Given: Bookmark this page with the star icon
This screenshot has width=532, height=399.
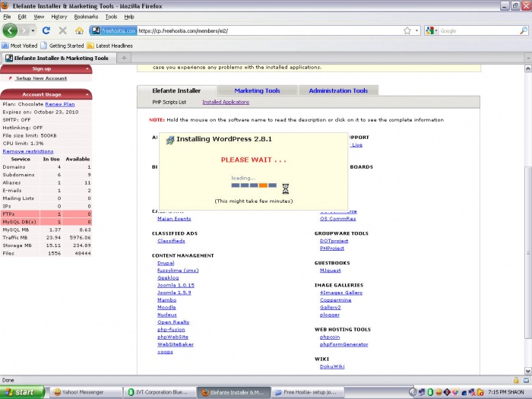Looking at the screenshot, I should [x=407, y=30].
